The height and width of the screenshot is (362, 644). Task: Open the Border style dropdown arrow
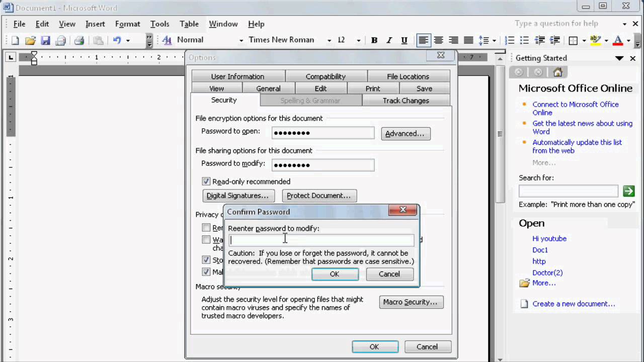click(584, 40)
